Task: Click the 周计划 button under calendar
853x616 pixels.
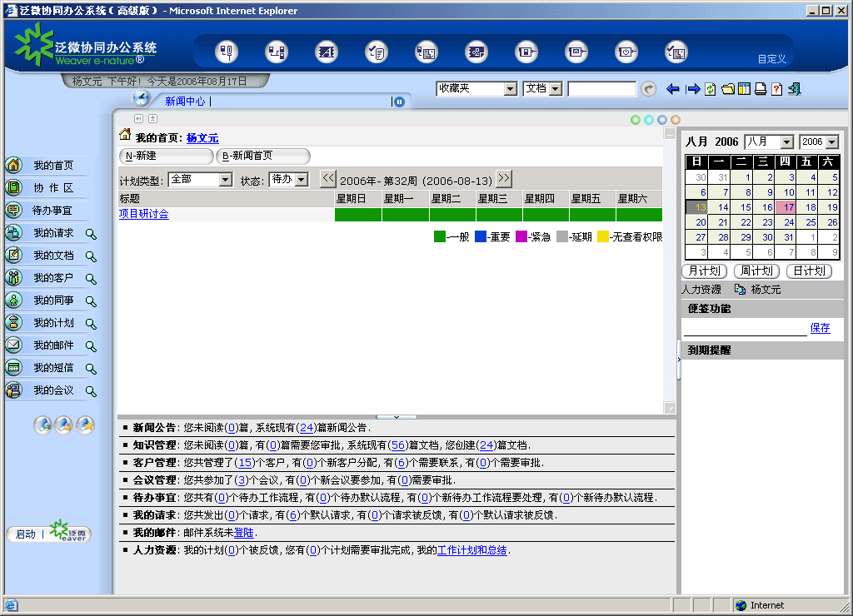Action: [757, 271]
